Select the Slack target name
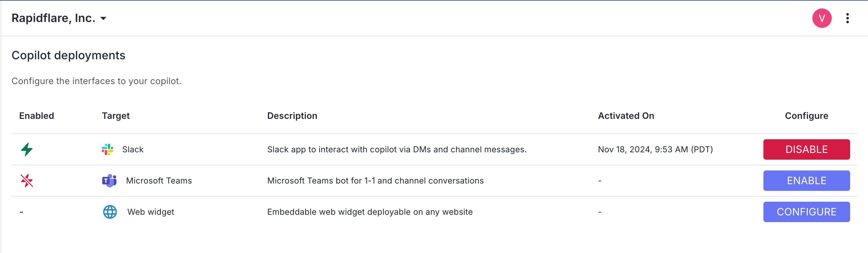The width and height of the screenshot is (868, 253). click(x=133, y=149)
